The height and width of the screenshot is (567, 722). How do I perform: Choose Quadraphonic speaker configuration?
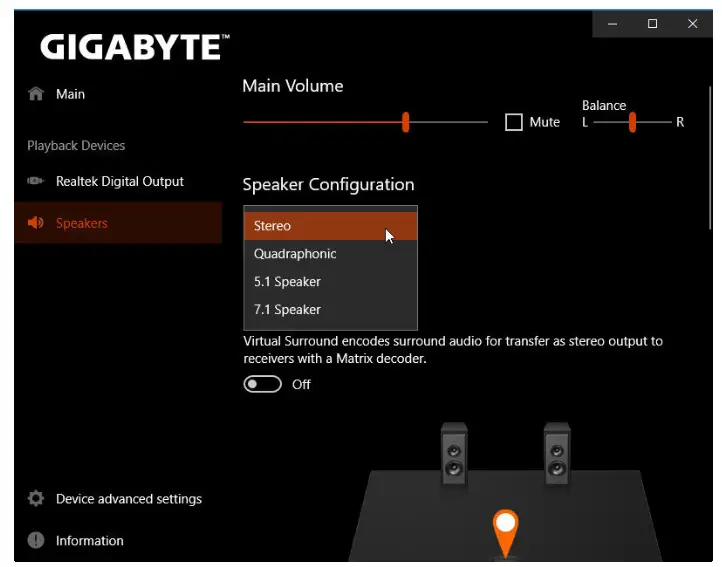[331, 254]
